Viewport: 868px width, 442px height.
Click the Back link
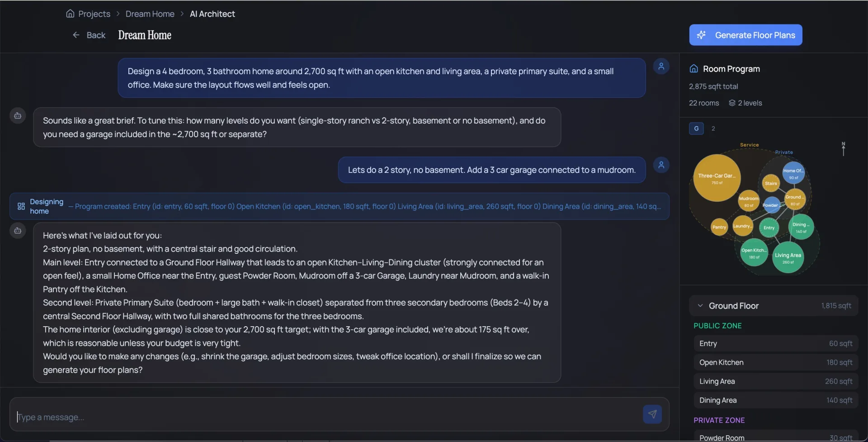(96, 35)
